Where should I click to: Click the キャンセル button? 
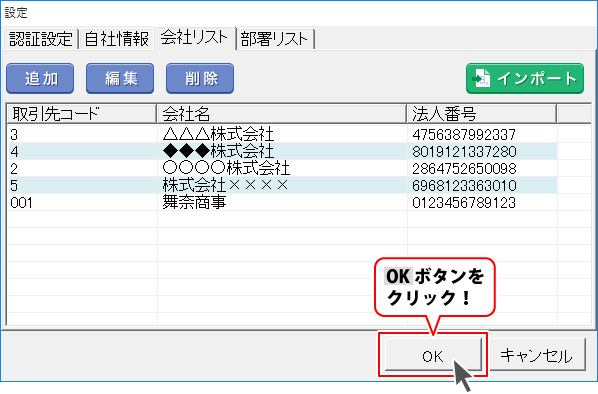pos(537,355)
